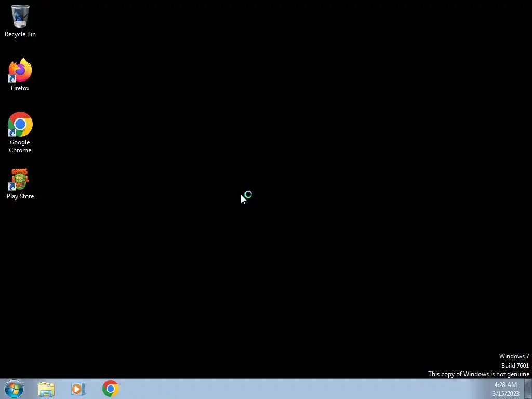The height and width of the screenshot is (399, 532).
Task: Open the Windows Start menu orb
Action: click(14, 389)
